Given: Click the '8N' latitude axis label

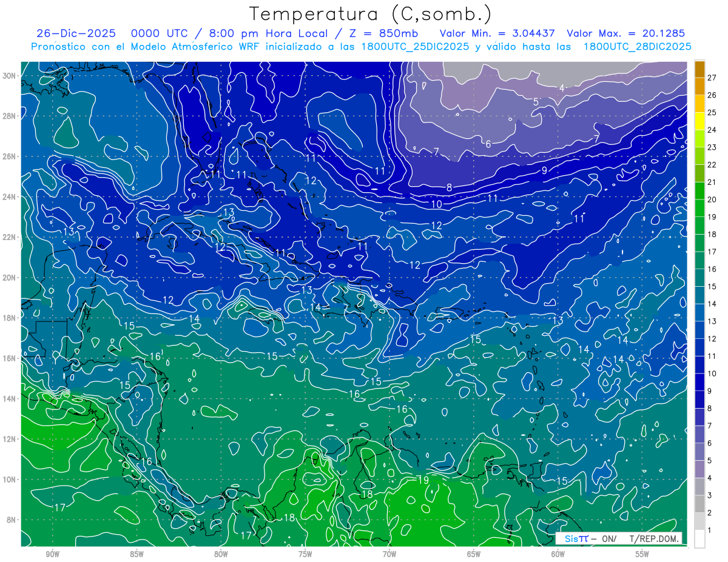Looking at the screenshot, I should click(12, 520).
